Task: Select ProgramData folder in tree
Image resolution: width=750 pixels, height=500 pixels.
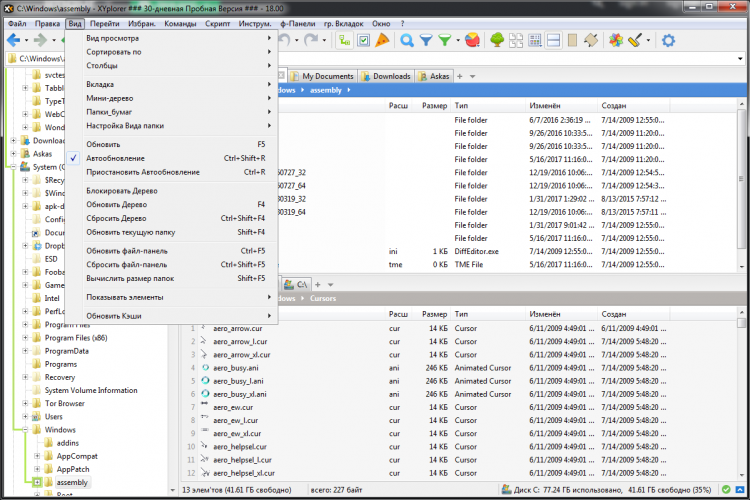Action: 66,351
